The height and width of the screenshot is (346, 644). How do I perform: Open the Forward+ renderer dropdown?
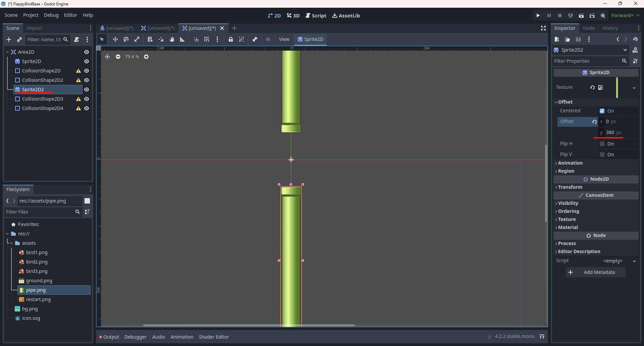point(625,15)
